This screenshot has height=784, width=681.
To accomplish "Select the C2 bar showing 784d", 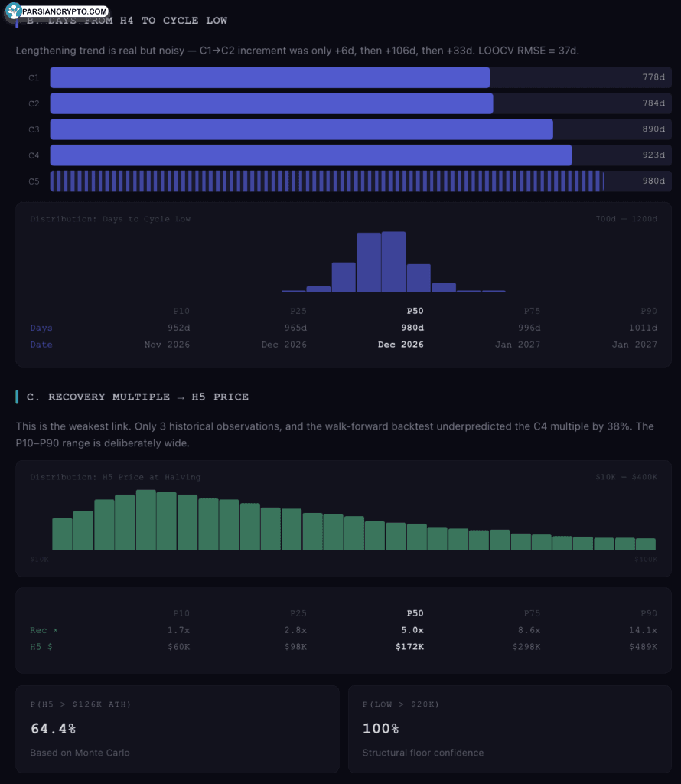I will click(272, 103).
